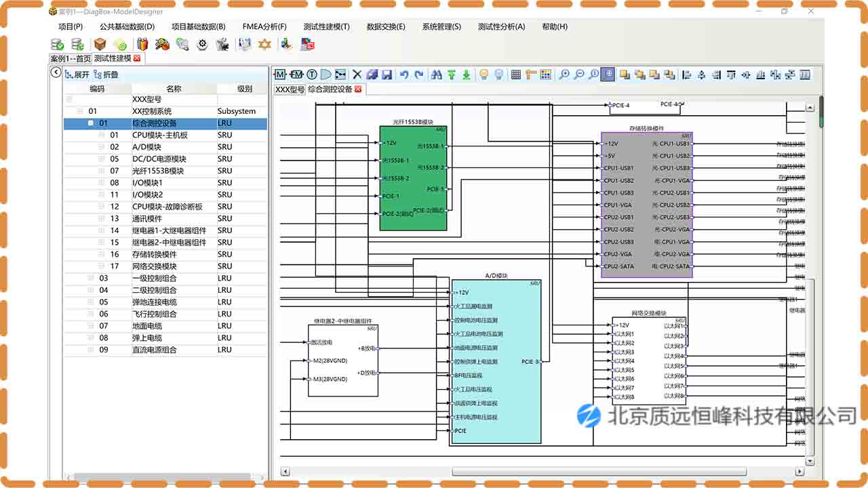Select the CPU模块-主机板 tree row

(x=165, y=135)
